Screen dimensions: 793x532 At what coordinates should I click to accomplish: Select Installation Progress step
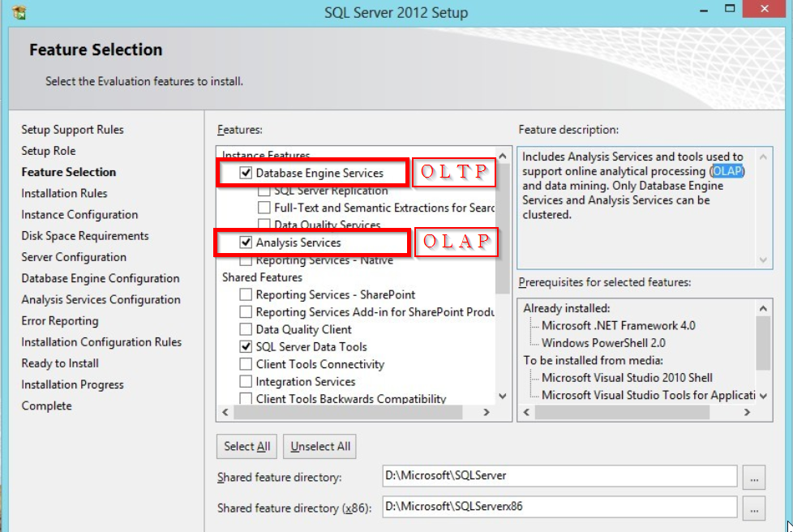[72, 384]
